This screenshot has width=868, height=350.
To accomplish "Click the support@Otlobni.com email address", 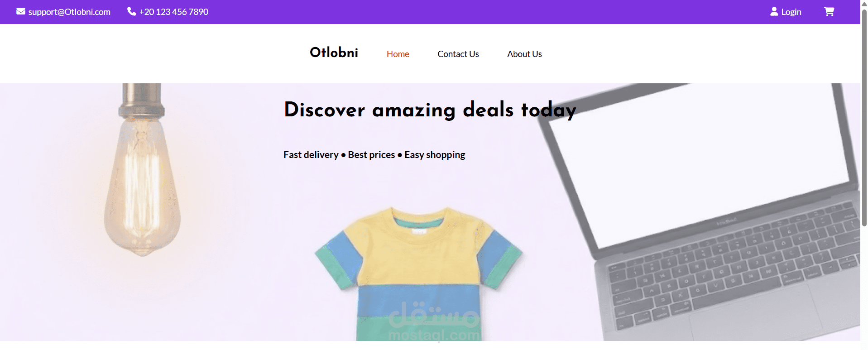I will coord(69,12).
